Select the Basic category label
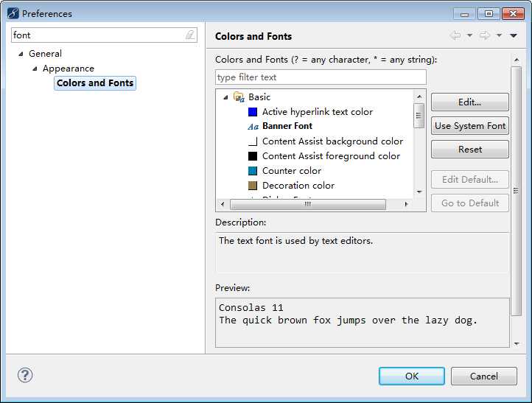This screenshot has height=403, width=532. [x=259, y=97]
